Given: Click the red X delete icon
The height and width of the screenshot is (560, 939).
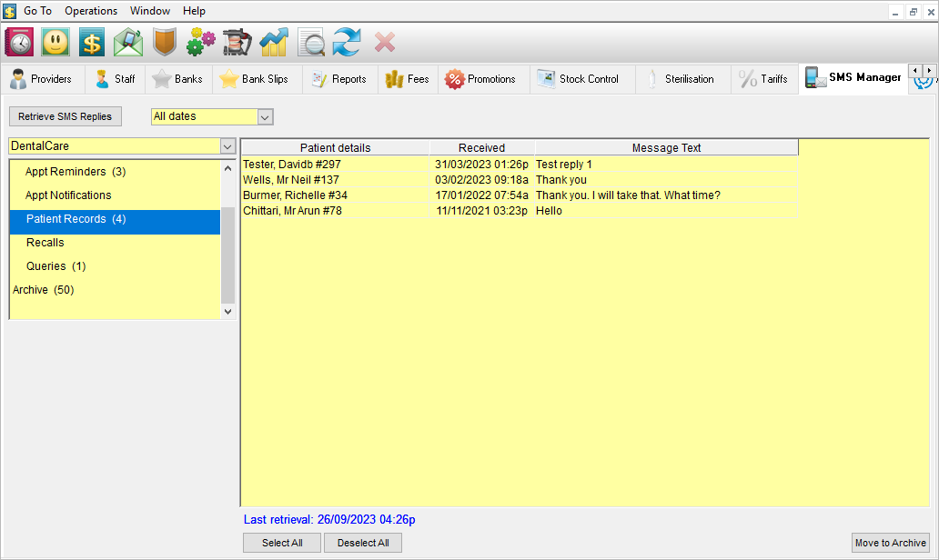Looking at the screenshot, I should (x=385, y=43).
